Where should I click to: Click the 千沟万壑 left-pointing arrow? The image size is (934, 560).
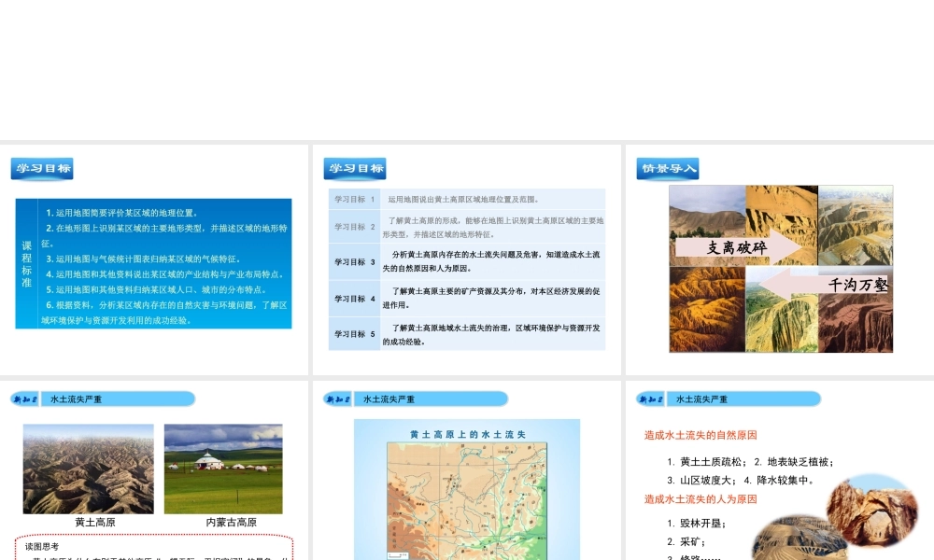pyautogui.click(x=827, y=285)
